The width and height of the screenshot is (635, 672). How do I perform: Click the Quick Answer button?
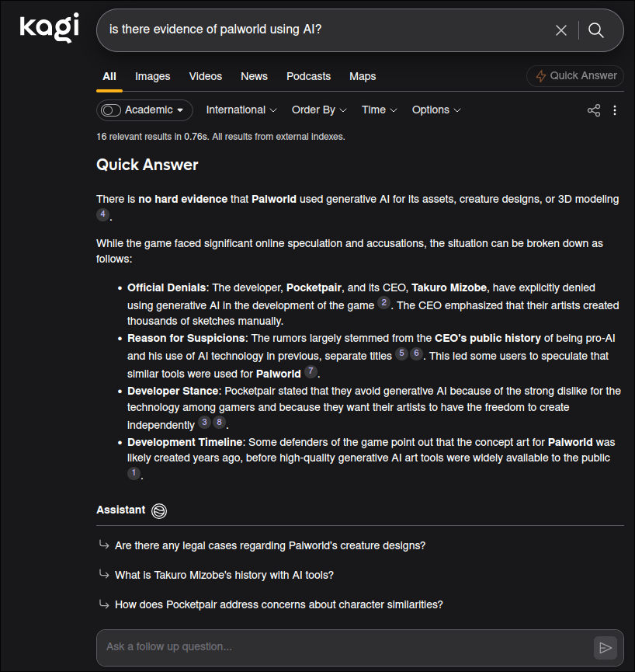point(575,76)
